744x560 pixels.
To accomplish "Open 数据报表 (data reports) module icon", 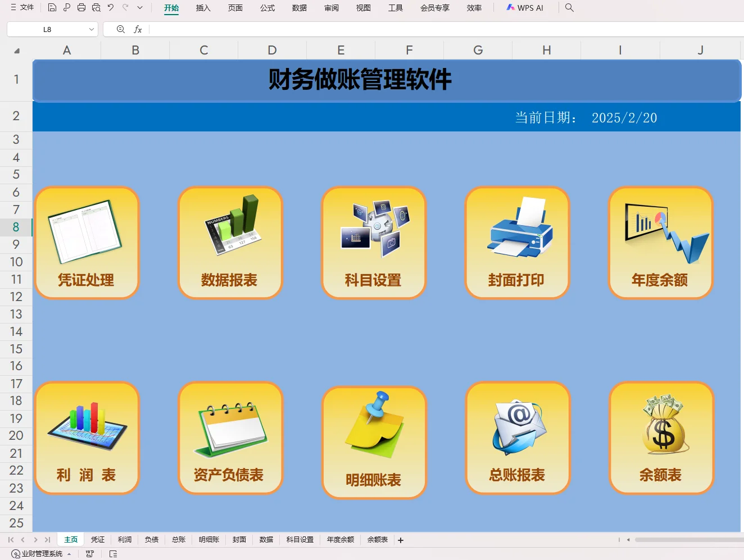I will [x=230, y=242].
